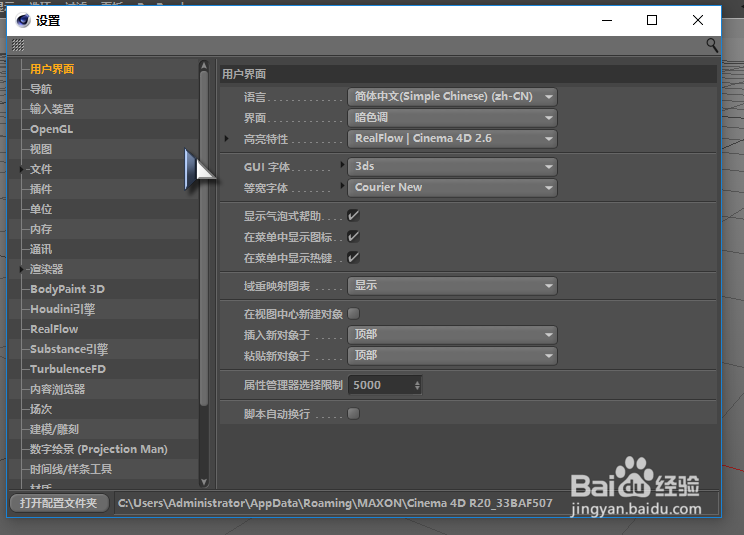Image resolution: width=744 pixels, height=535 pixels.
Task: Select 建模/雕刻 in the category list
Action: point(54,429)
